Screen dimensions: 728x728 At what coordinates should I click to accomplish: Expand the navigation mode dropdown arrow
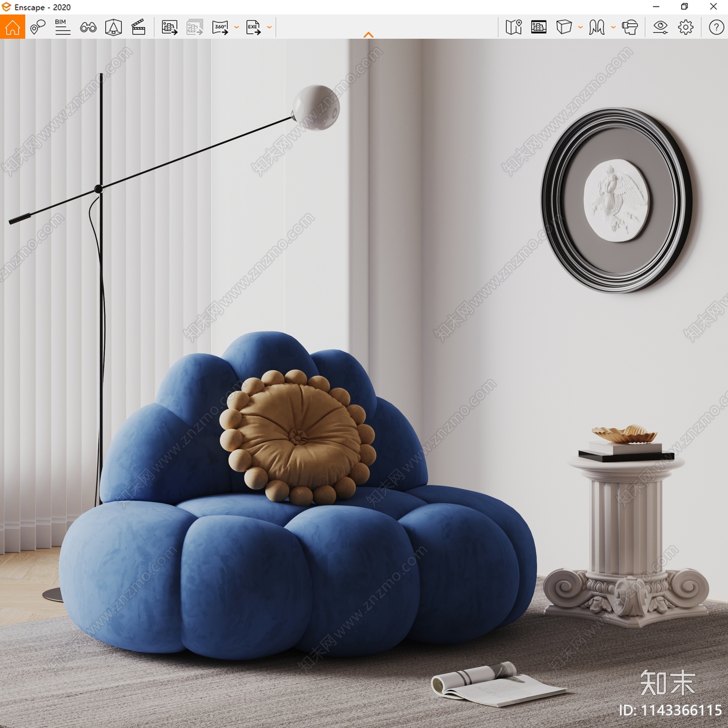(x=613, y=27)
